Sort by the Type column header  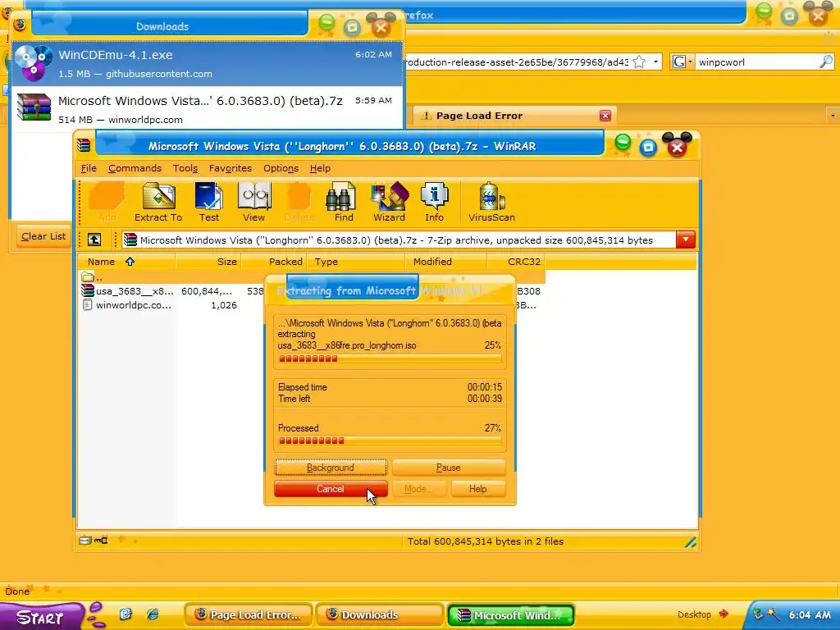(x=356, y=262)
